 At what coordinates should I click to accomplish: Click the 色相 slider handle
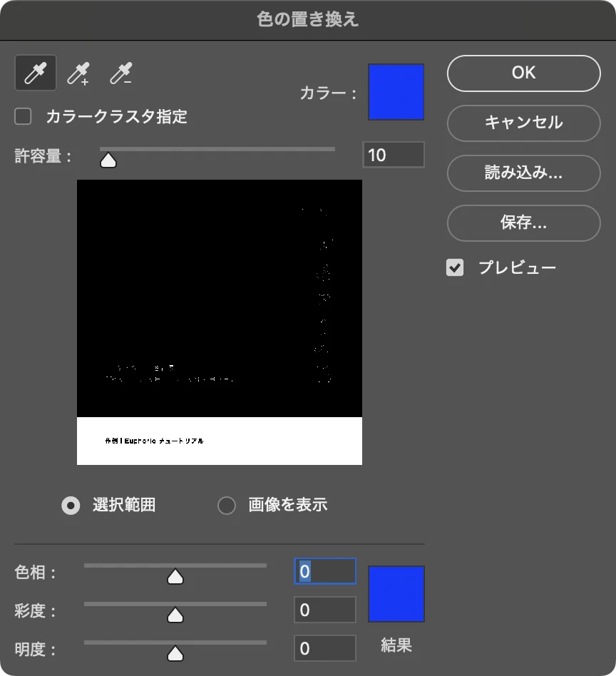coord(175,576)
